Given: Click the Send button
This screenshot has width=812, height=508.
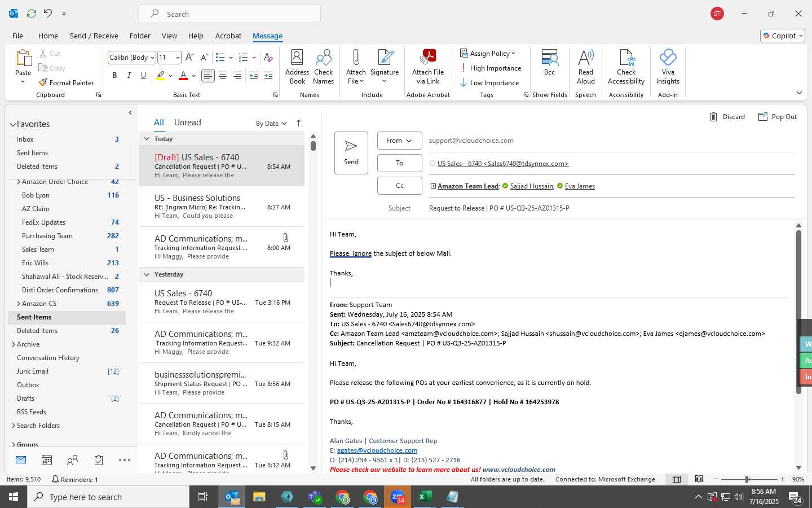Looking at the screenshot, I should [x=351, y=153].
